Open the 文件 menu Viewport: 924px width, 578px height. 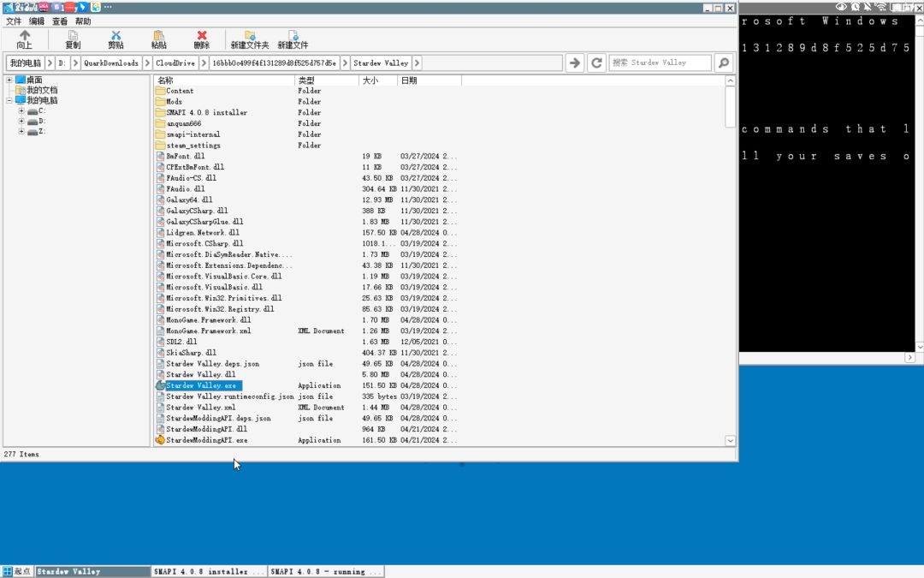(14, 21)
